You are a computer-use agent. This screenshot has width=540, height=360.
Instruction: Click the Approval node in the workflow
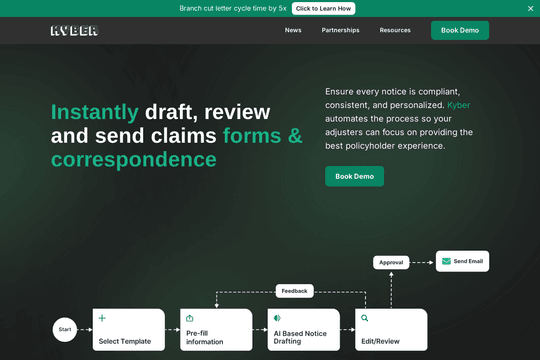[391, 263]
